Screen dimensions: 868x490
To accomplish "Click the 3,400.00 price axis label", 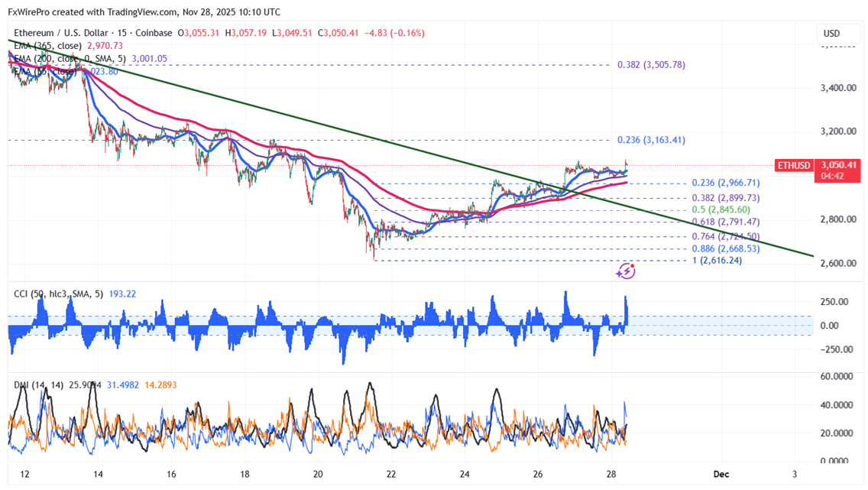I will pyautogui.click(x=838, y=88).
